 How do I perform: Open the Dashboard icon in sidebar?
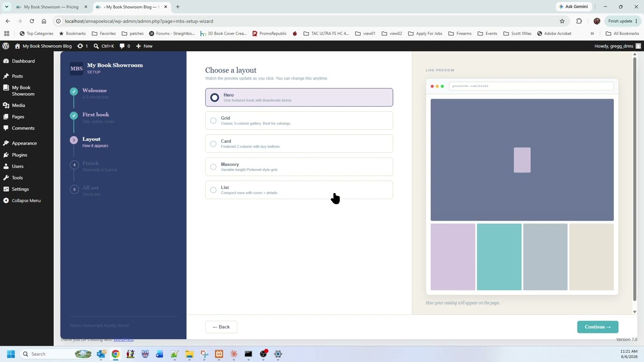[6, 61]
